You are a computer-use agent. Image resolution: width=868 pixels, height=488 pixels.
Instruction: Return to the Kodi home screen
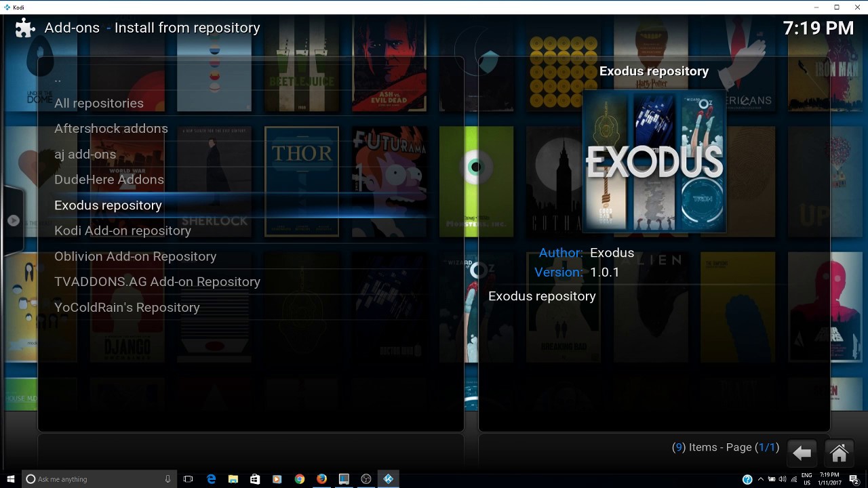coord(839,453)
